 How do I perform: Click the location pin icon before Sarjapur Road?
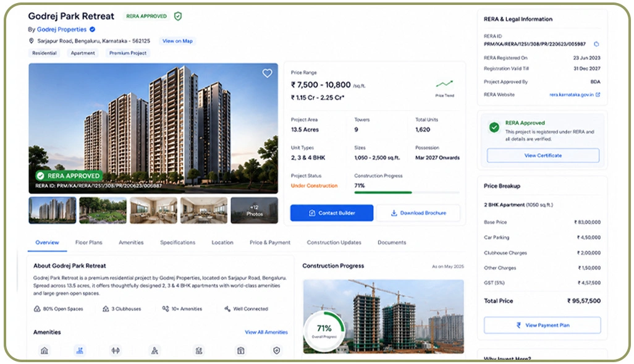[31, 41]
